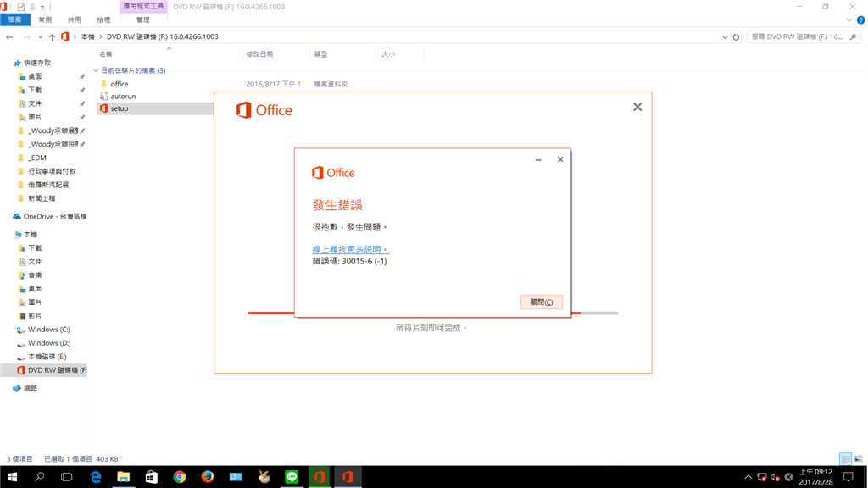Open the Action Center notification icon
Image resolution: width=868 pixels, height=488 pixels.
coord(848,477)
